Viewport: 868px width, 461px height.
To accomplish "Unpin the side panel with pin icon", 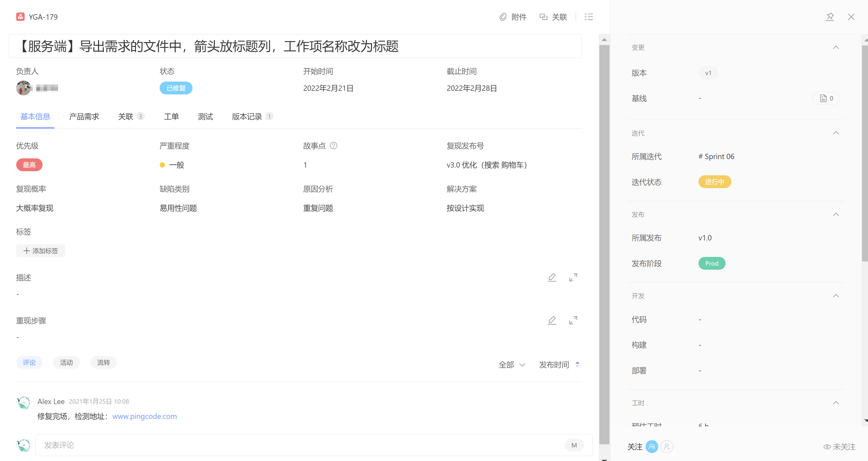I will click(830, 17).
